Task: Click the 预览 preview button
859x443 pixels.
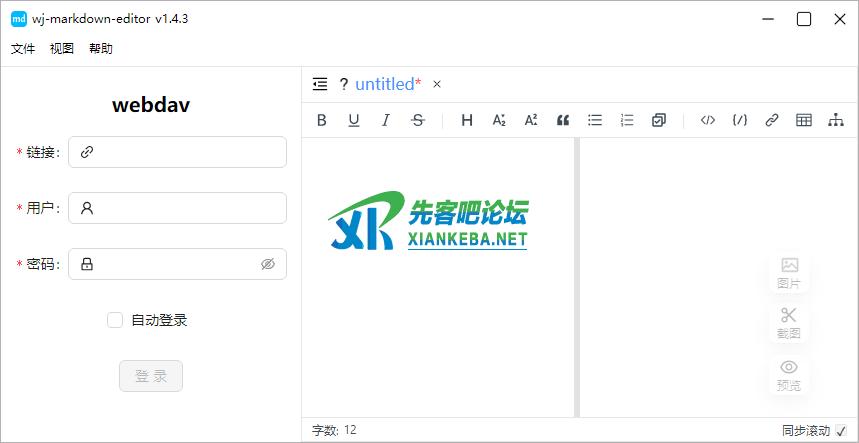Action: [x=789, y=375]
